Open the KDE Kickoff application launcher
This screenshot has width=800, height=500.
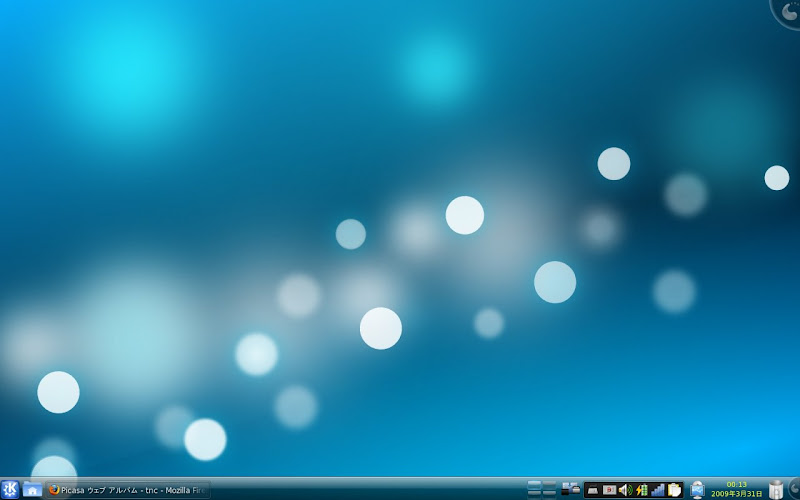(x=10, y=489)
